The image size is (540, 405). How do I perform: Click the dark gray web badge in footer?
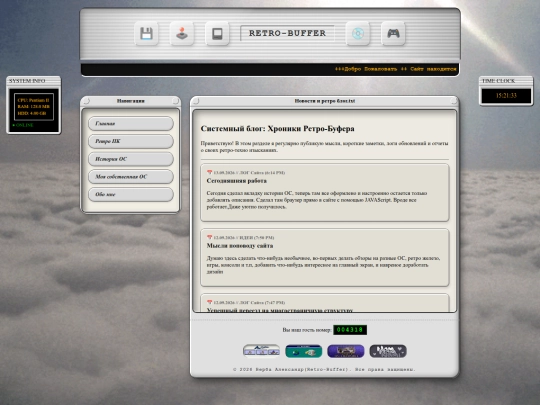[x=388, y=351]
